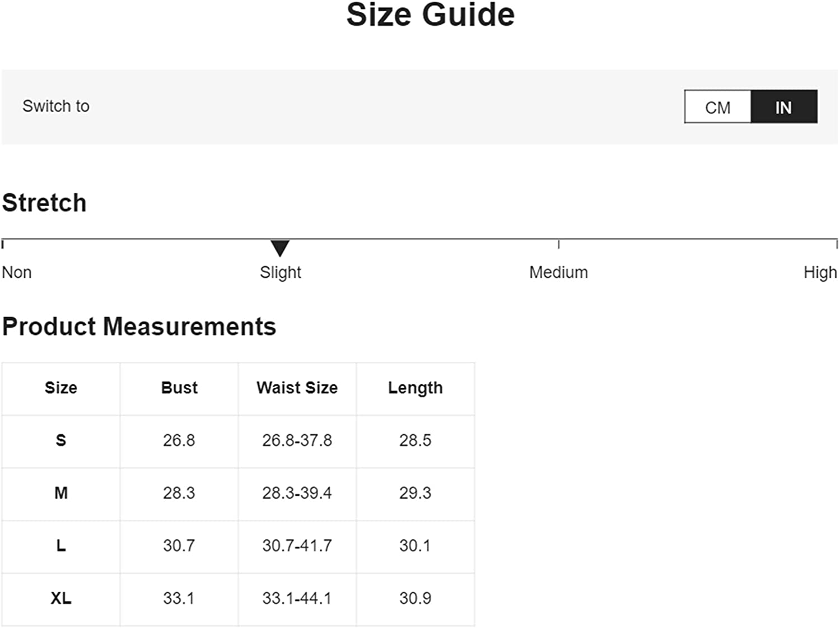The height and width of the screenshot is (628, 840).
Task: Click the black stretch indicator triangle
Action: click(x=280, y=247)
